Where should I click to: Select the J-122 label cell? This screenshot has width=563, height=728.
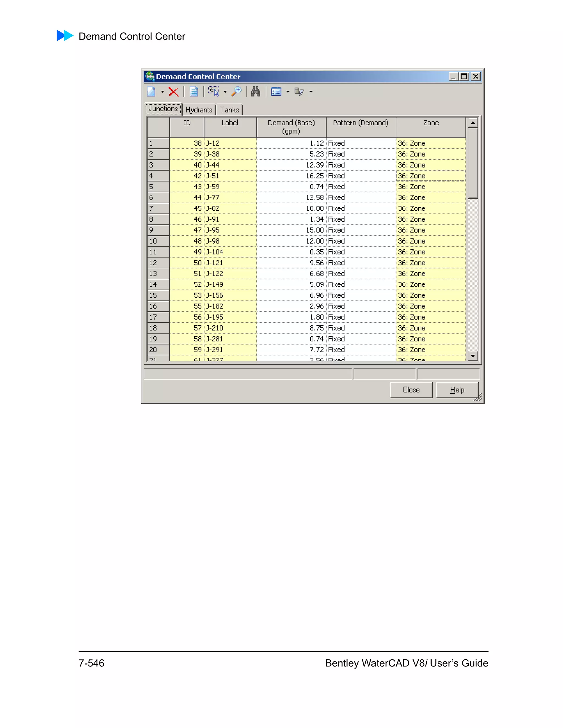coord(230,274)
